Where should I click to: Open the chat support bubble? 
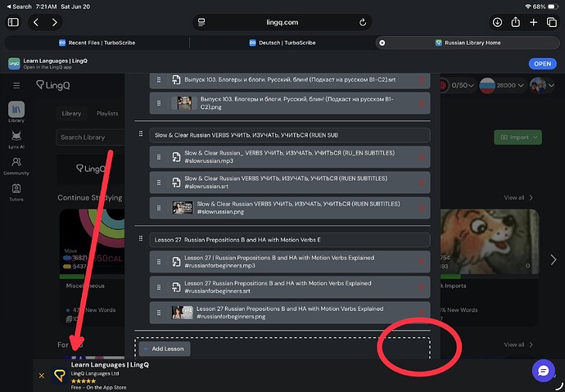(543, 371)
